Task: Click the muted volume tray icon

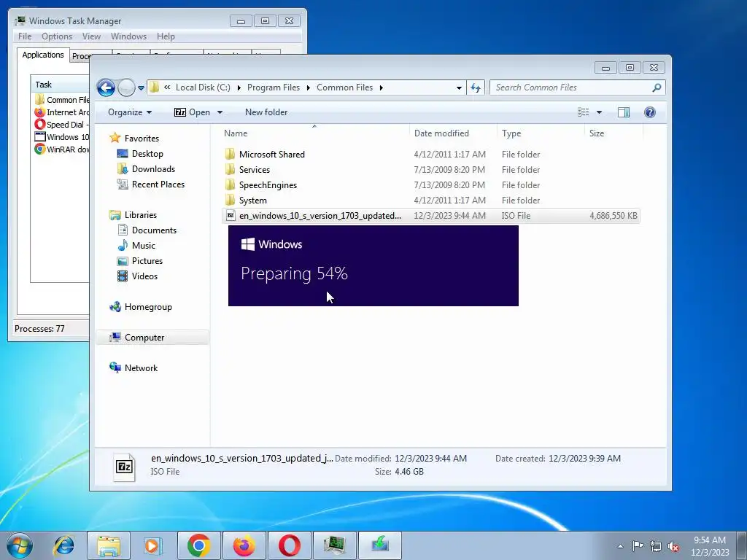Action: 673,546
